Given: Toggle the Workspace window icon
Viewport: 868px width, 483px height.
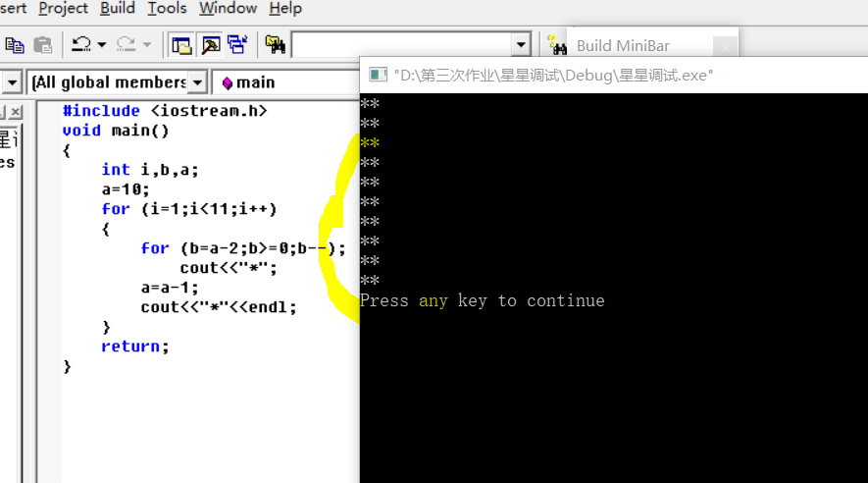Looking at the screenshot, I should coord(181,45).
